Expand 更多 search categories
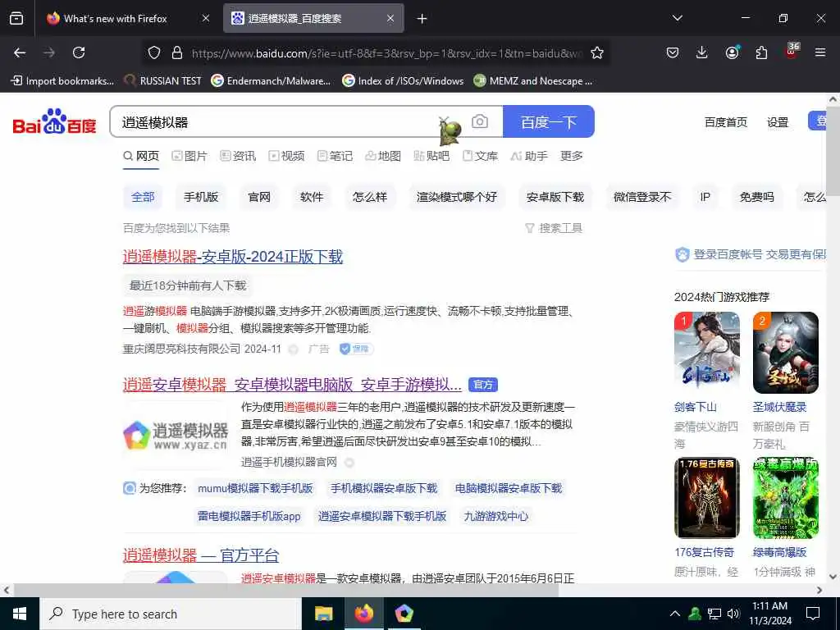This screenshot has height=630, width=840. [x=571, y=156]
